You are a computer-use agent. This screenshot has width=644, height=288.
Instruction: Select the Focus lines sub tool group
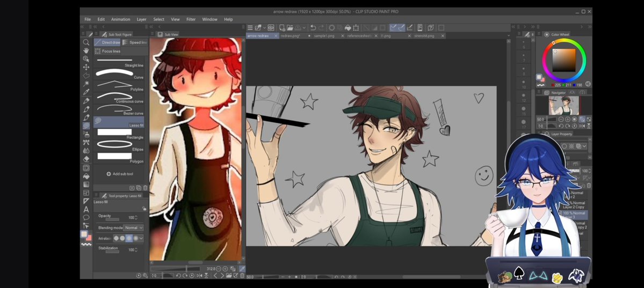pyautogui.click(x=107, y=51)
